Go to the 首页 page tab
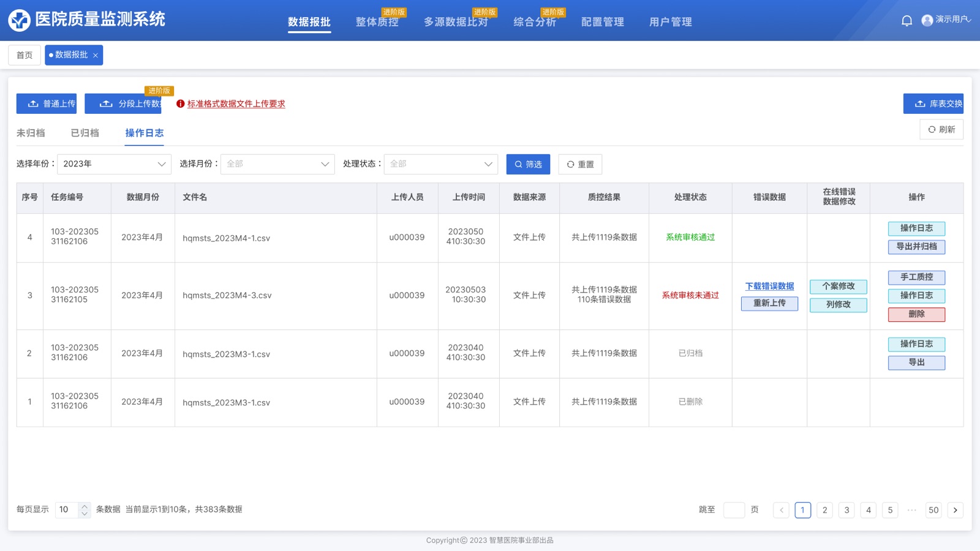Viewport: 980px width, 551px height. coord(24,55)
